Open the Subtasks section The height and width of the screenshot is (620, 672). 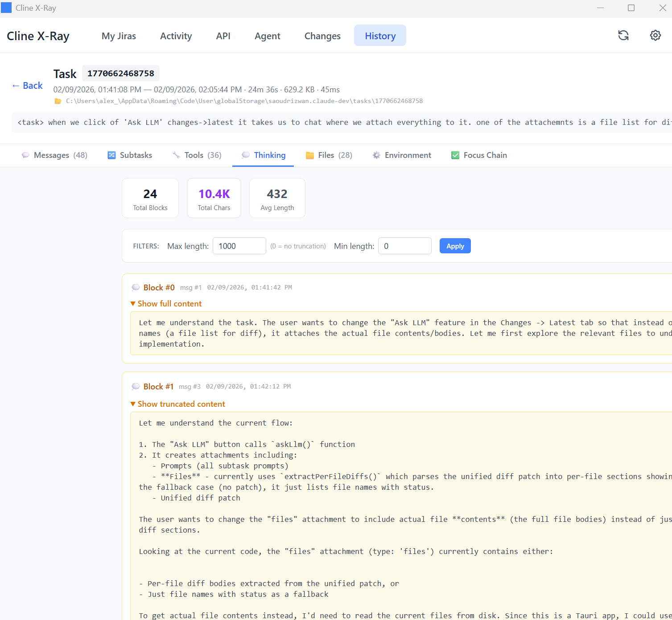[130, 155]
